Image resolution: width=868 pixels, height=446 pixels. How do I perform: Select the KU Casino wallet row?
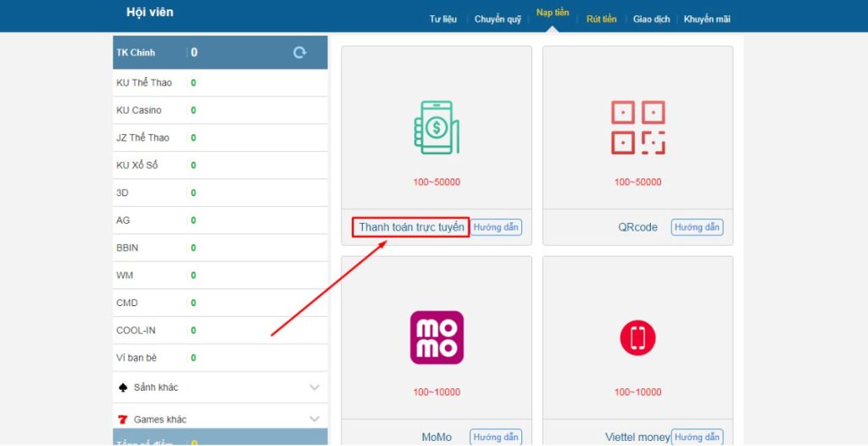(220, 110)
